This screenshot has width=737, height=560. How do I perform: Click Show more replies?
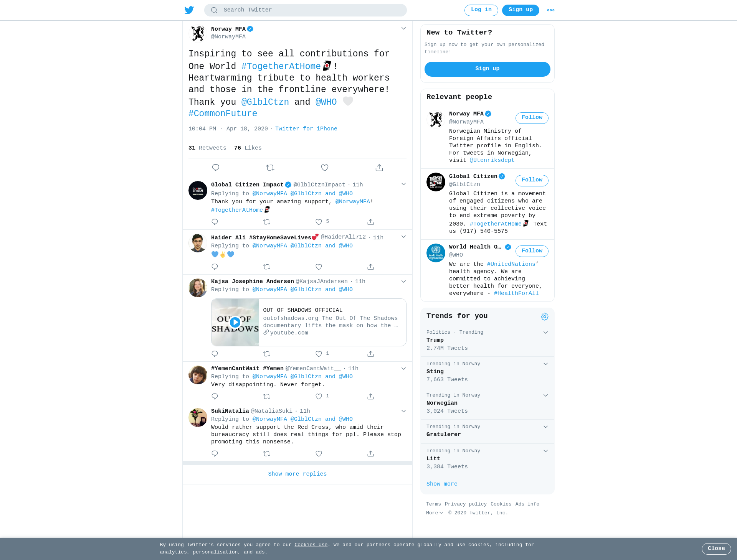pyautogui.click(x=297, y=474)
